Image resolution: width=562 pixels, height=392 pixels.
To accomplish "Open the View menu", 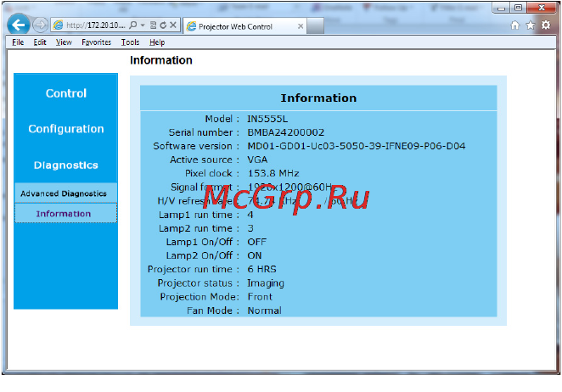I will [x=64, y=42].
